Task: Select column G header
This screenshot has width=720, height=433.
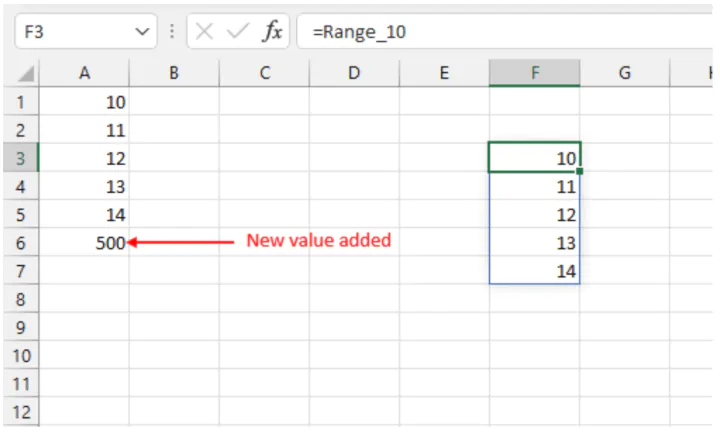Action: point(624,73)
